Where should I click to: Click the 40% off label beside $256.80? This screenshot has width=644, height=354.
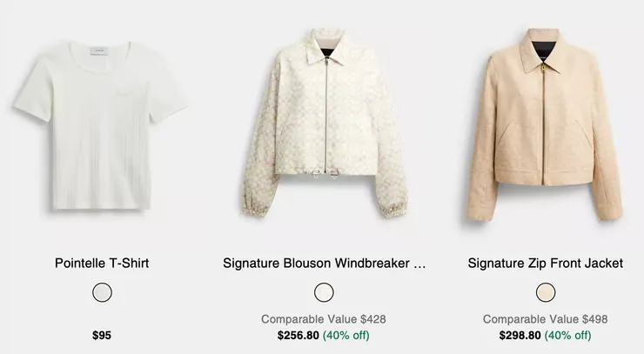click(x=346, y=335)
